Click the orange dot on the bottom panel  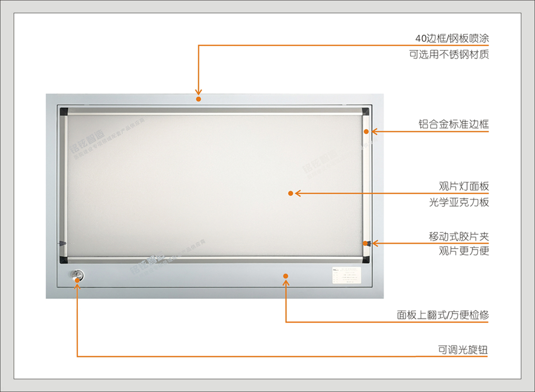tap(286, 276)
